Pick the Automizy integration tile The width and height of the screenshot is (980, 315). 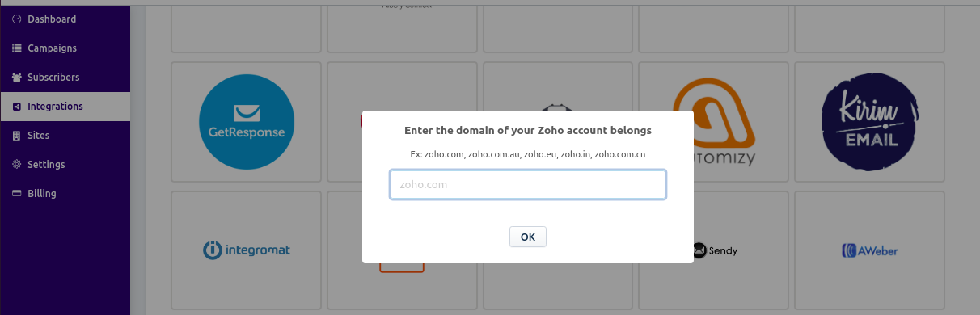coord(715,124)
